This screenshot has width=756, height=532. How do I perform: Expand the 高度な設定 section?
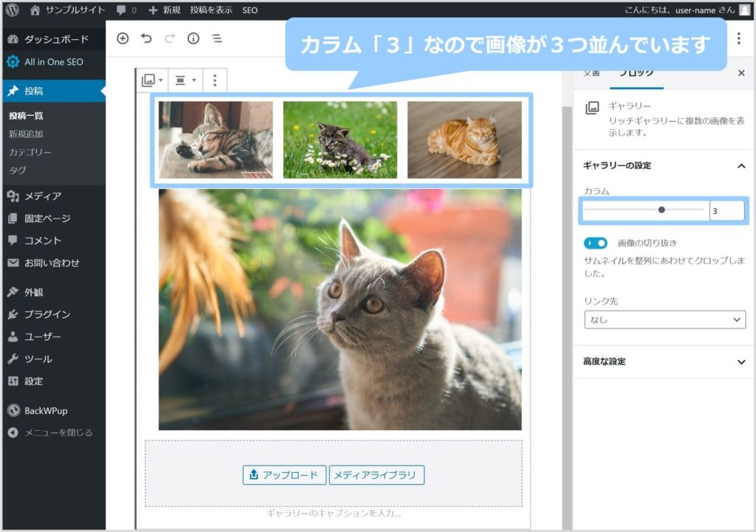point(741,362)
